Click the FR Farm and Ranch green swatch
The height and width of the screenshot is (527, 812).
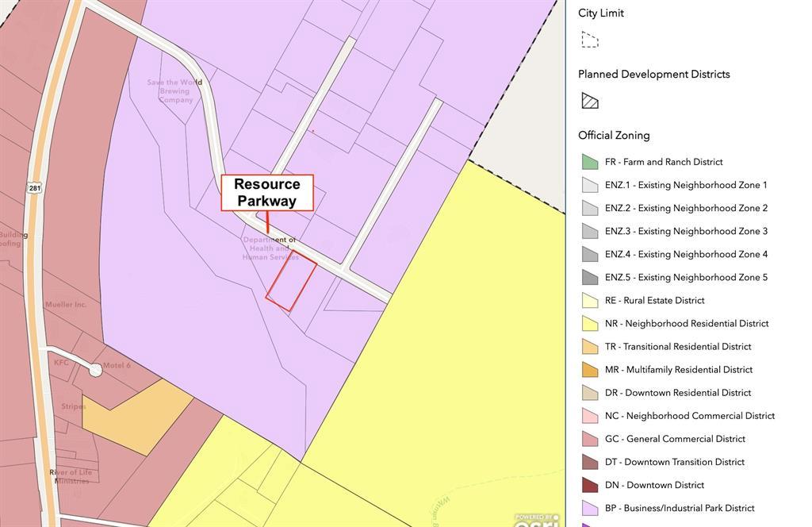[589, 162]
